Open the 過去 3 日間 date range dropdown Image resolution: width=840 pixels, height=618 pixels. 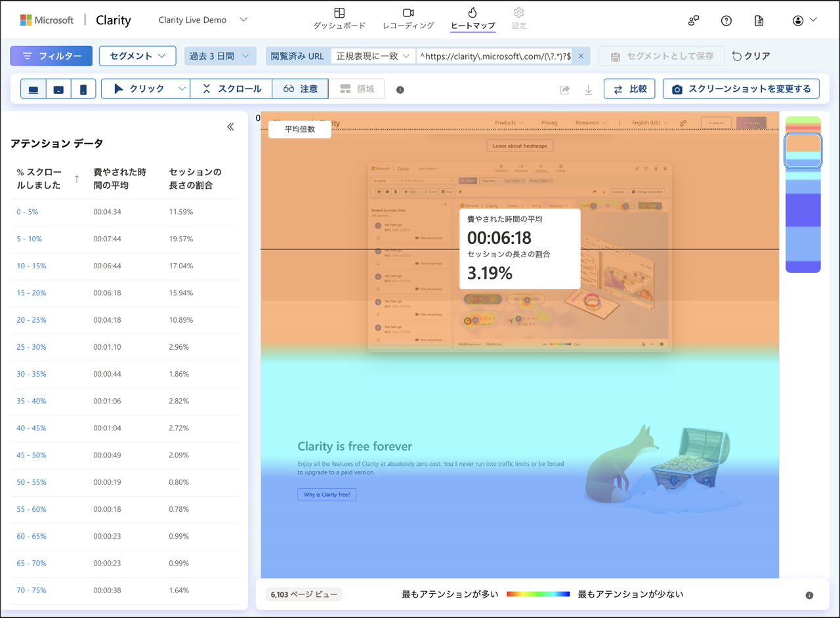(x=219, y=56)
